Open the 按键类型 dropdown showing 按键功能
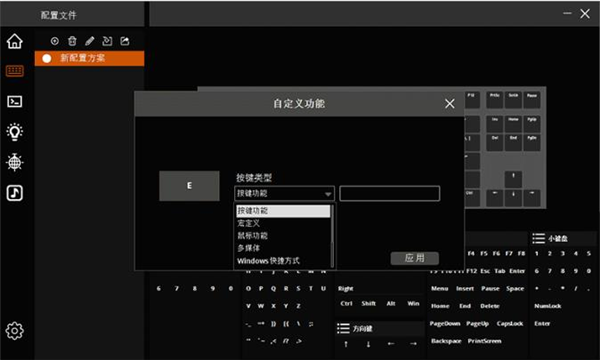Viewport: 600px width, 360px height. pos(284,194)
